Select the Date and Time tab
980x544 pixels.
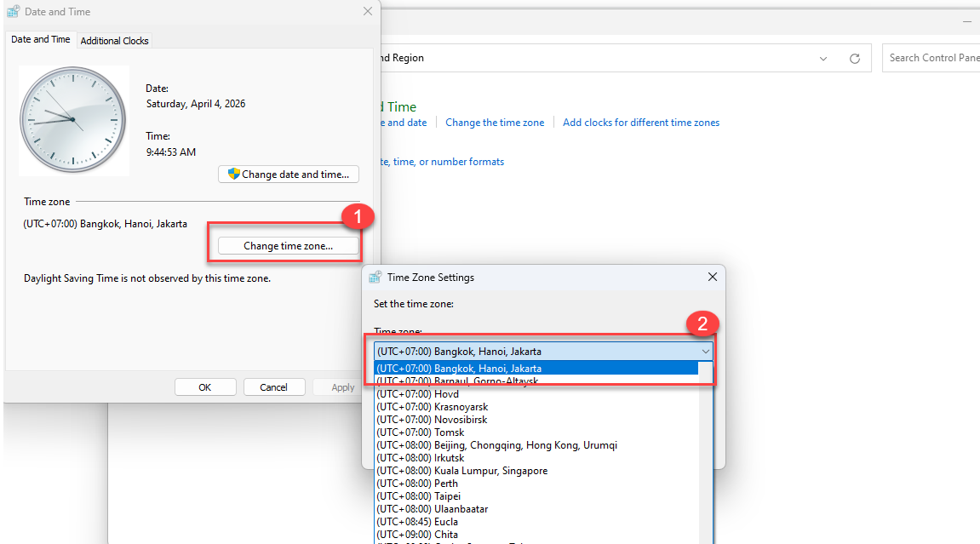pos(41,40)
